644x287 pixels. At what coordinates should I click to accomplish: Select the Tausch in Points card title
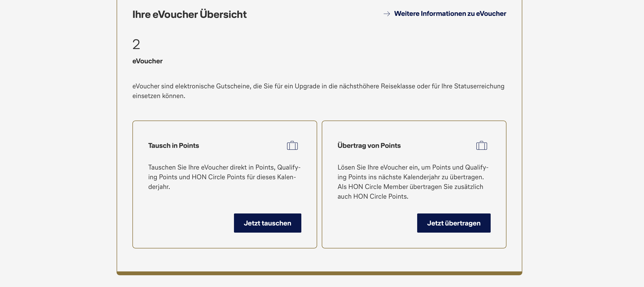[174, 146]
